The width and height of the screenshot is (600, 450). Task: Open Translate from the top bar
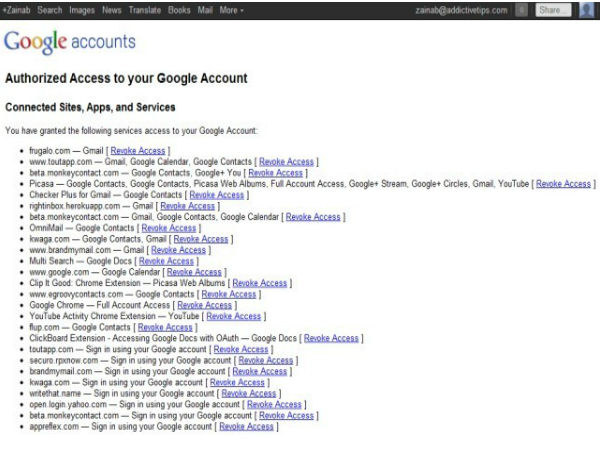point(143,10)
